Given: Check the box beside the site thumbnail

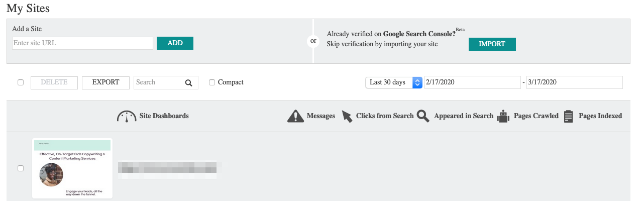Looking at the screenshot, I should click(21, 168).
